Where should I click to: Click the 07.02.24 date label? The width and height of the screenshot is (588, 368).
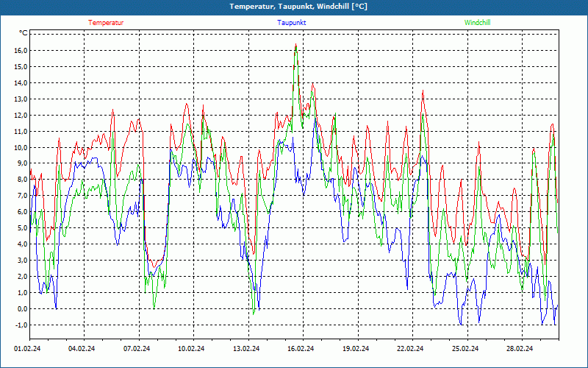tap(137, 349)
